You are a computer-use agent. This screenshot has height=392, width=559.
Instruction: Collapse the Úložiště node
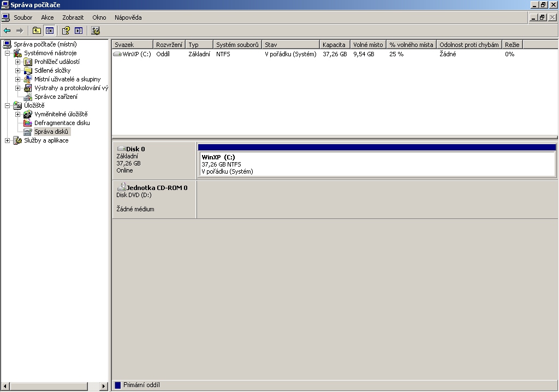pos(7,105)
